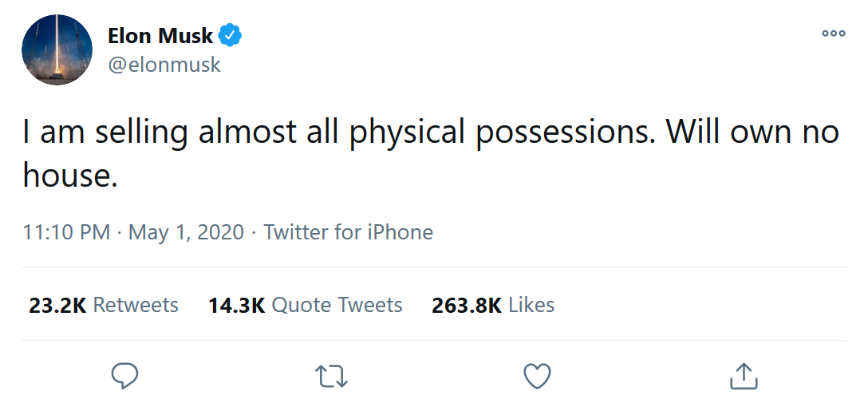The image size is (868, 411).
Task: Click the reply speech bubble icon
Action: click(x=124, y=375)
